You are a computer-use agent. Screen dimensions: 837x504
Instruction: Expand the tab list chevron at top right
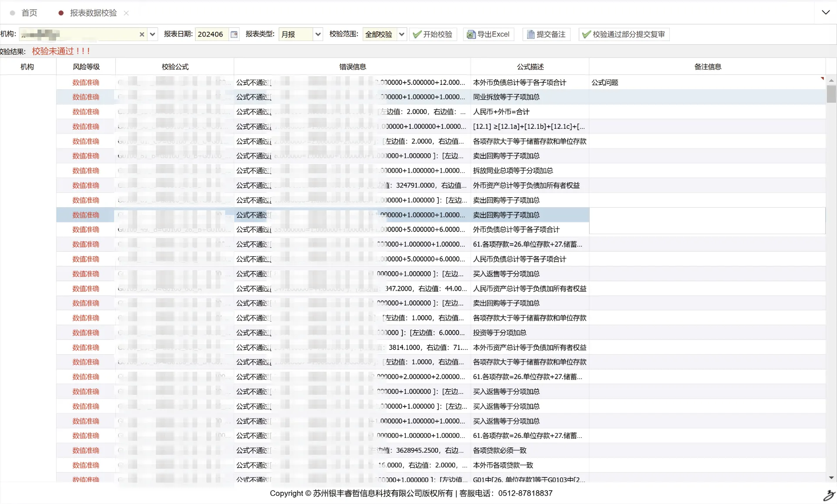click(826, 12)
